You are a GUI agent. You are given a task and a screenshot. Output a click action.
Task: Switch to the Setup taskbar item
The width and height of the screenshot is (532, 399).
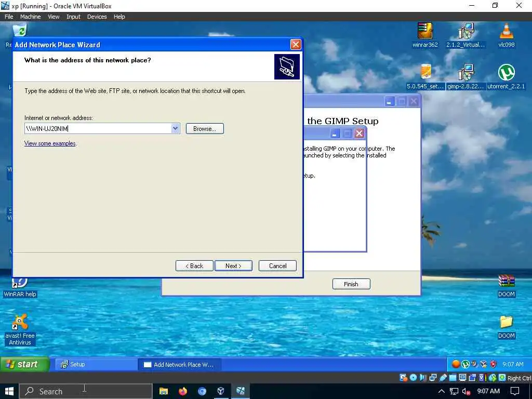pyautogui.click(x=96, y=364)
